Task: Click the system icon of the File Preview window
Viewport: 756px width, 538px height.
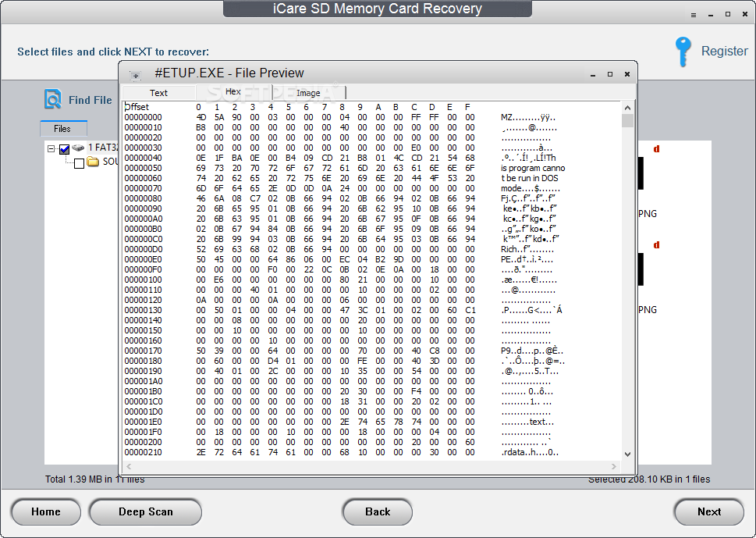Action: 134,73
